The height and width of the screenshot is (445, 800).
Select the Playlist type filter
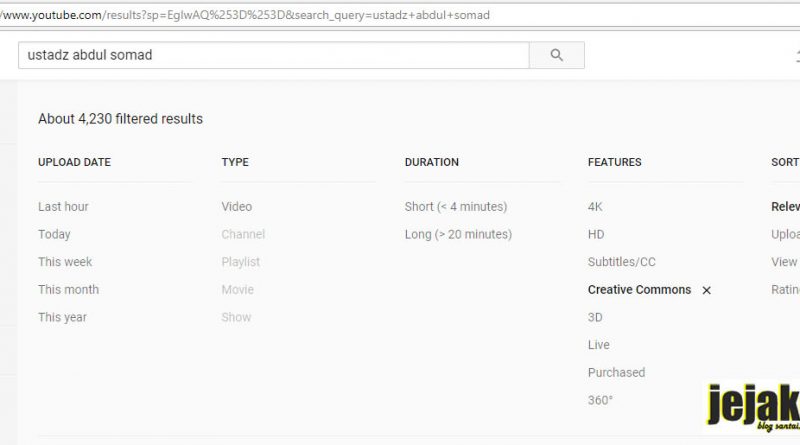pos(240,262)
